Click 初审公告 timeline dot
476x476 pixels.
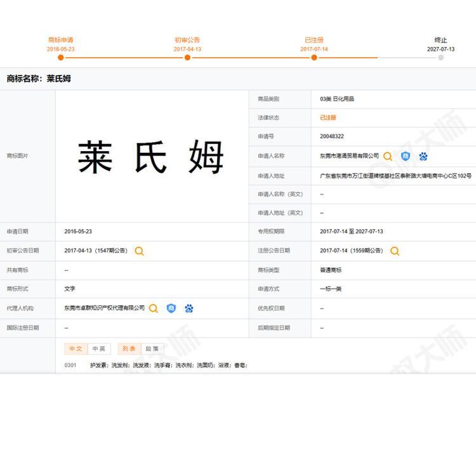pos(187,58)
